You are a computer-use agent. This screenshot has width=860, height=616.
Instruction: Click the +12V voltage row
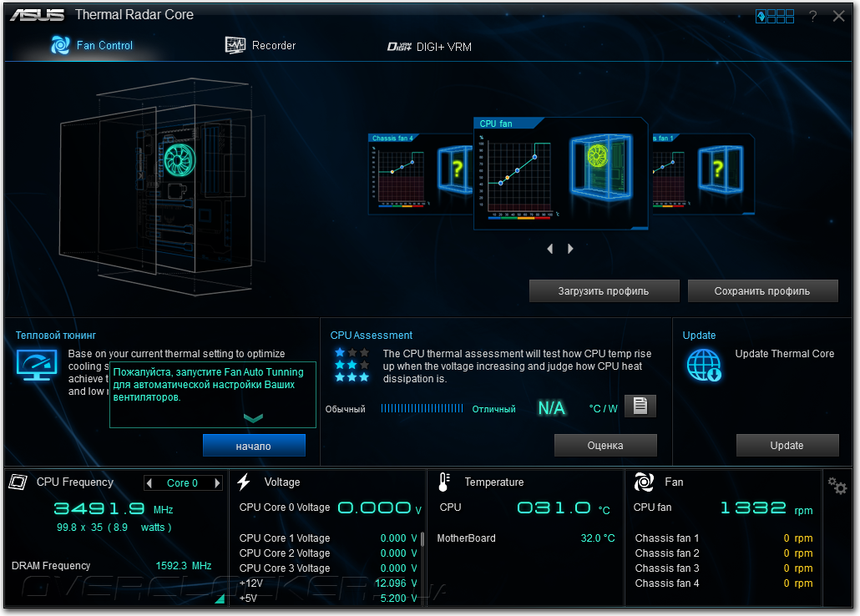[x=328, y=583]
